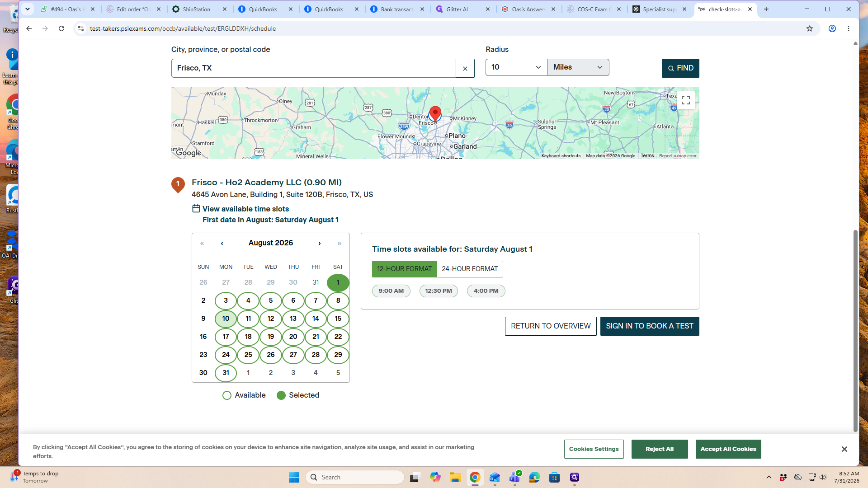Toggle fullscreen map view icon
The height and width of the screenshot is (488, 868).
pos(685,100)
